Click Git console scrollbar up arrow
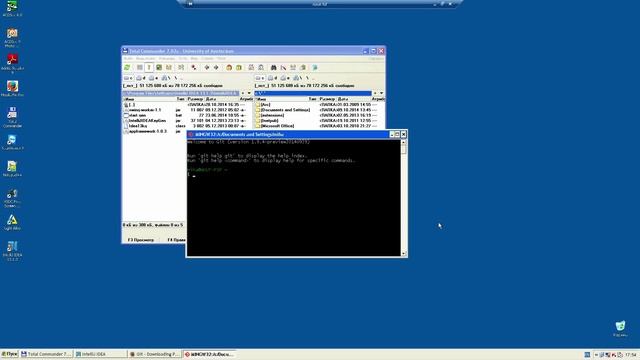Viewport: 640px width, 360px height. point(403,142)
